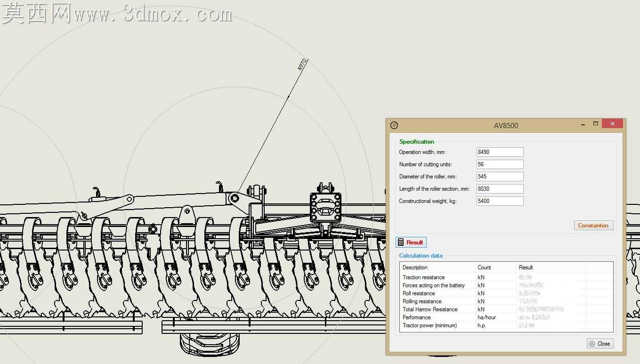Viewport: 640px width, 364px height.
Task: Select the Traction resistance row
Action: coord(506,277)
